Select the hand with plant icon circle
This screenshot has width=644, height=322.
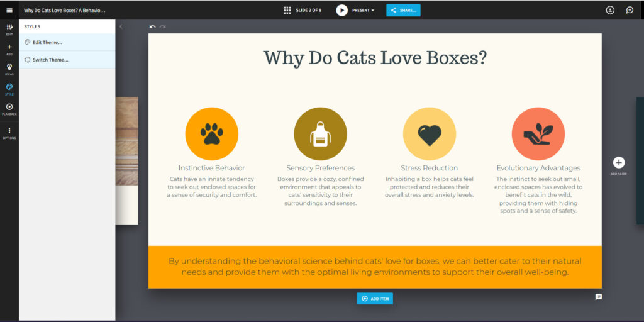[x=538, y=134]
